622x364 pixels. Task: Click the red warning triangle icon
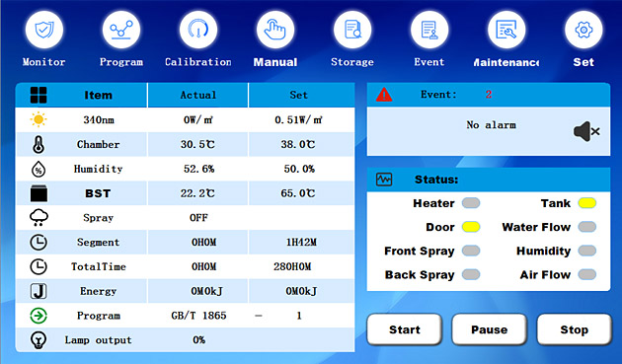(x=384, y=95)
